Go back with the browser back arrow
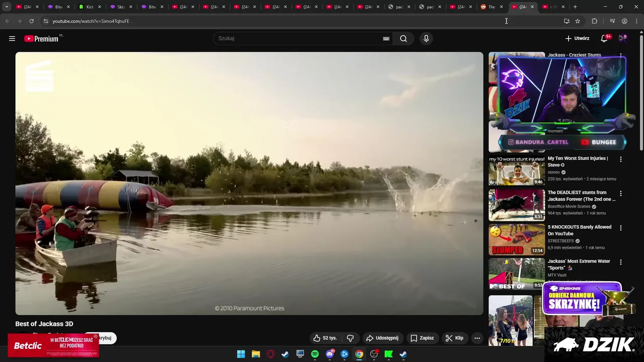This screenshot has height=362, width=644. [7, 21]
